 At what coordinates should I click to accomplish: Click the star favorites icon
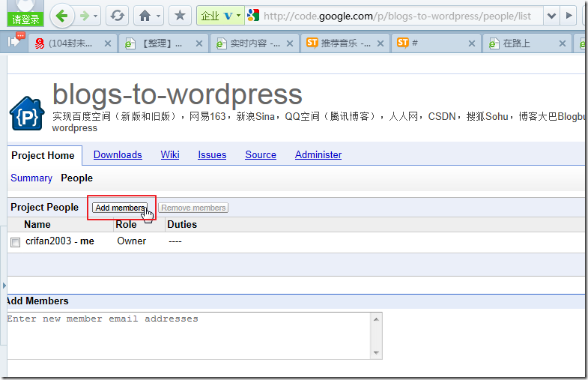[x=180, y=16]
